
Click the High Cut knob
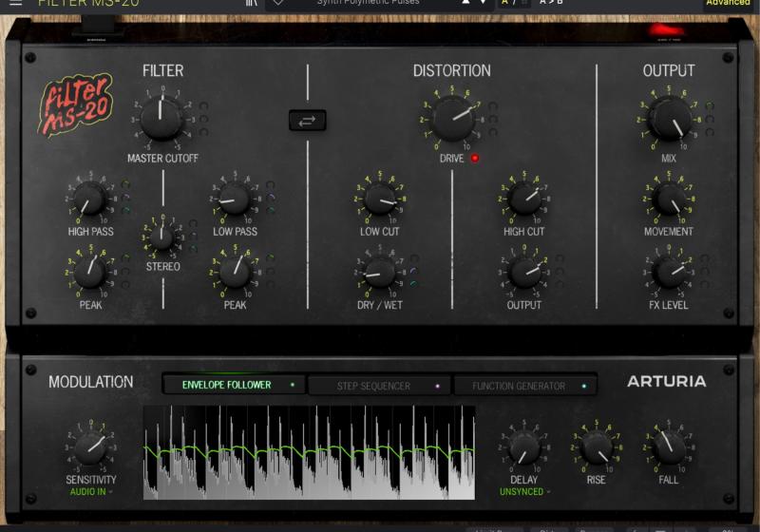click(524, 199)
